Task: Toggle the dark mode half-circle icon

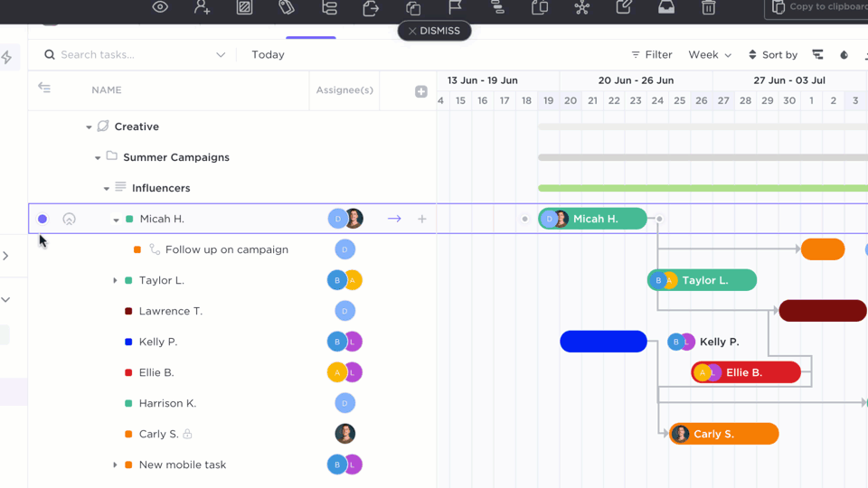Action: tap(844, 55)
